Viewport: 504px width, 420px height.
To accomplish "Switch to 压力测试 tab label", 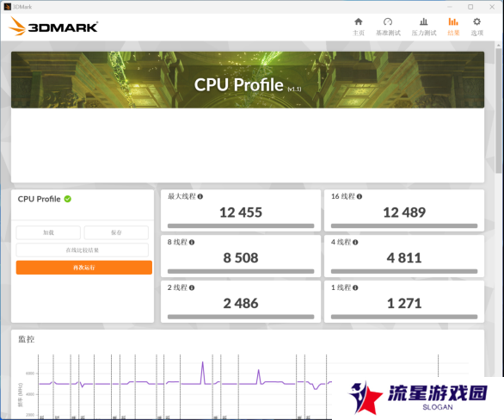I will click(424, 33).
